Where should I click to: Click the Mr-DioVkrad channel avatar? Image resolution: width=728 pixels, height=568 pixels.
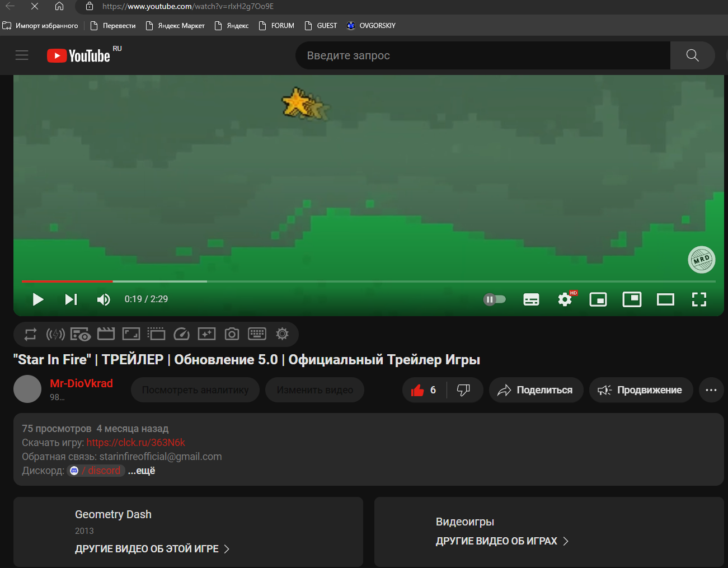27,389
